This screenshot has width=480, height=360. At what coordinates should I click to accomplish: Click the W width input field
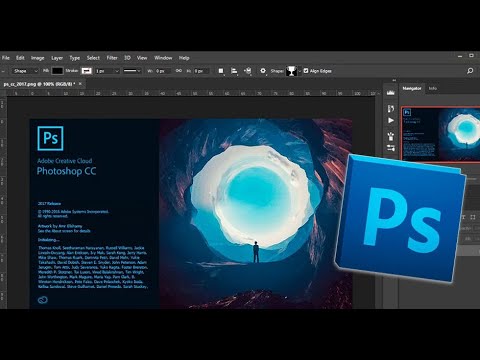coord(164,71)
